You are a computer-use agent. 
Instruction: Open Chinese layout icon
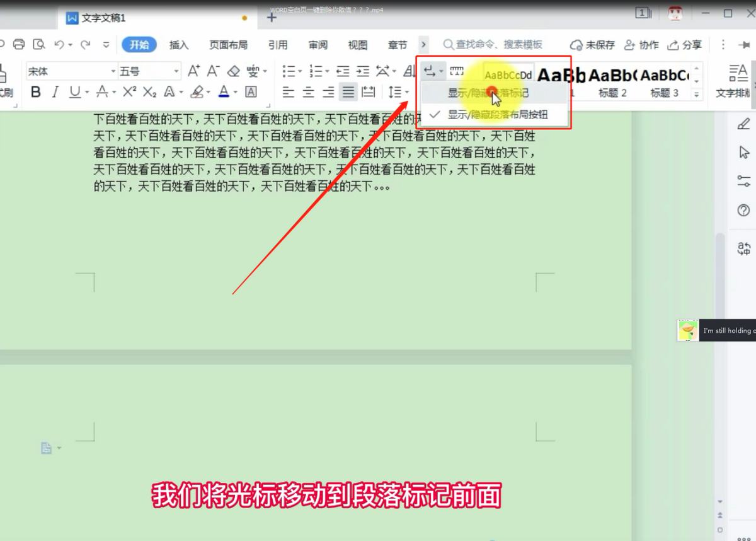pyautogui.click(x=382, y=71)
